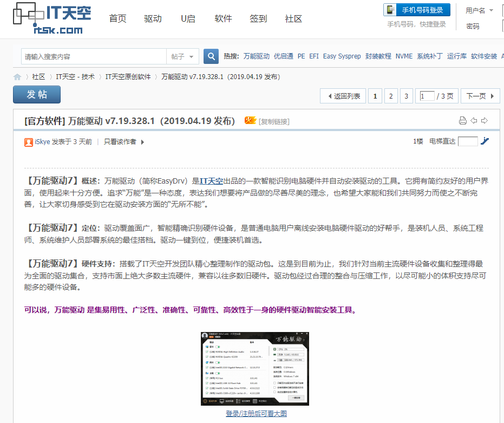Image resolution: width=504 pixels, height=423 pixels.
Task: Open 首页 in the main navigation
Action: [117, 18]
